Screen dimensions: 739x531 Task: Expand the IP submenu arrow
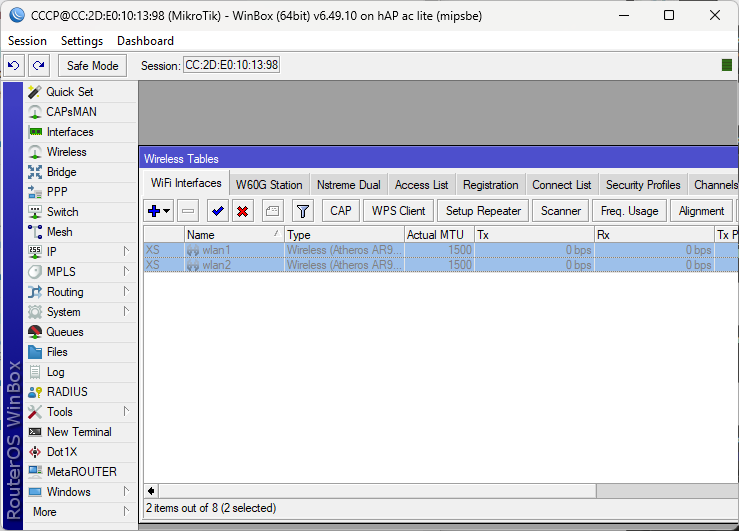pos(126,252)
